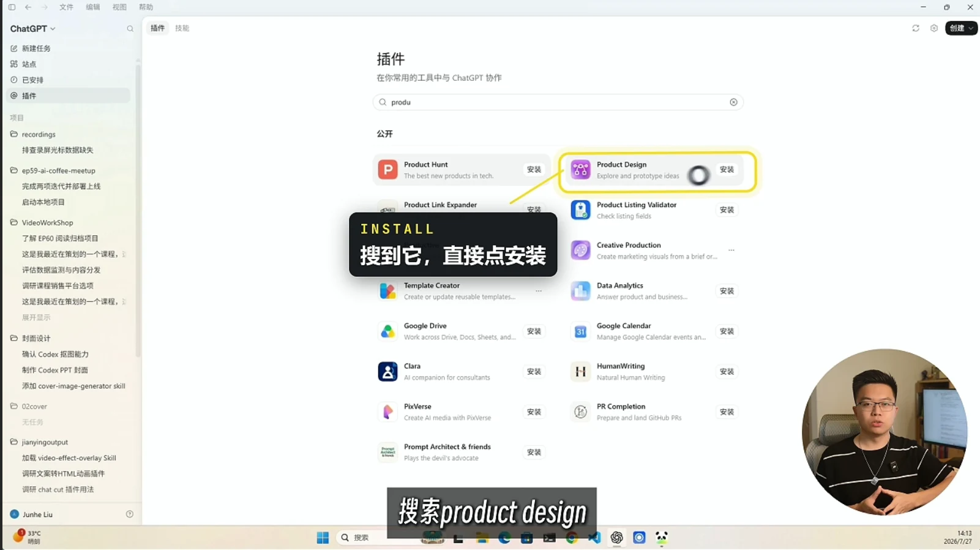Click the Google Drive plugin icon
Viewport: 980px width, 550px height.
coord(387,331)
